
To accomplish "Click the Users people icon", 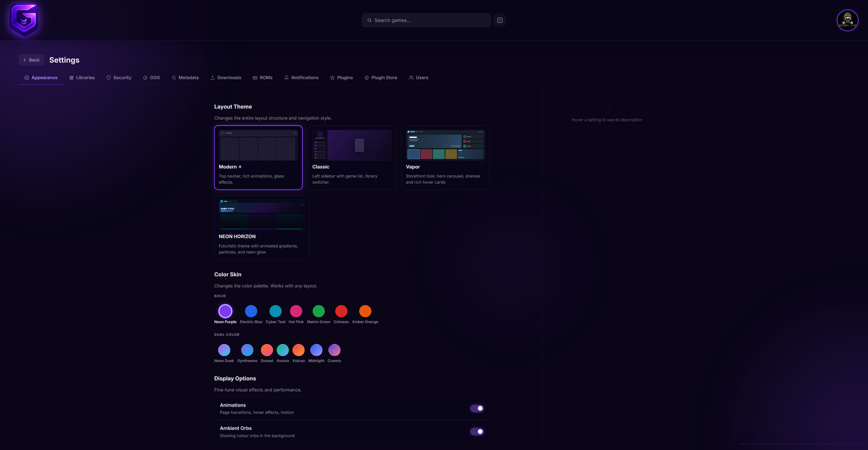I will click(411, 78).
